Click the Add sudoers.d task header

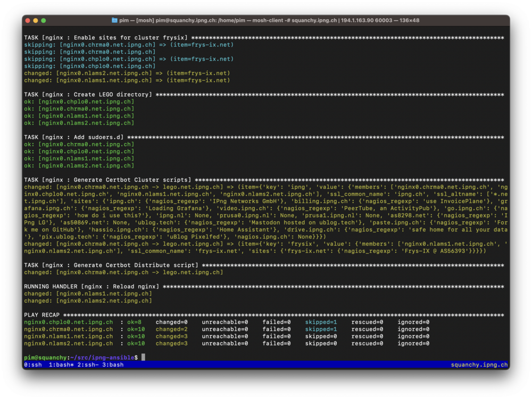click(73, 137)
